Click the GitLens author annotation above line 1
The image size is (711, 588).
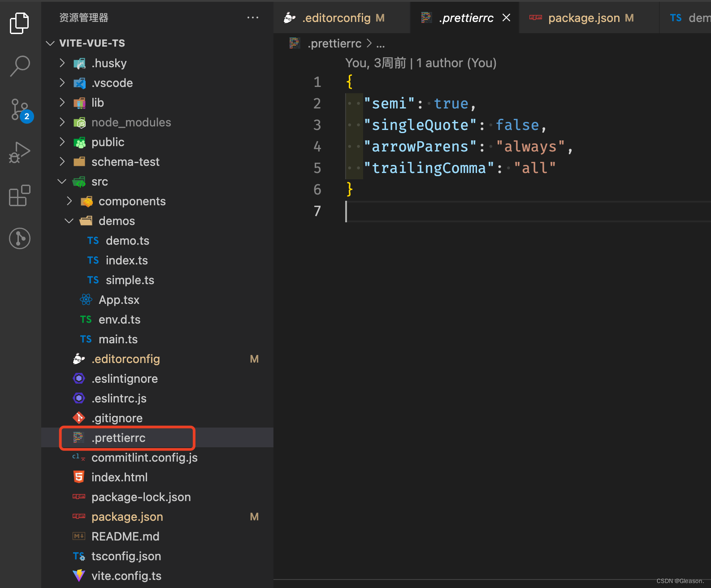(421, 63)
